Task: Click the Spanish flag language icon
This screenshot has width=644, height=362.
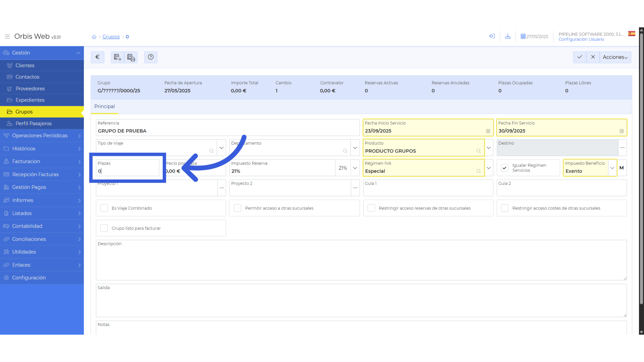Action: (632, 34)
